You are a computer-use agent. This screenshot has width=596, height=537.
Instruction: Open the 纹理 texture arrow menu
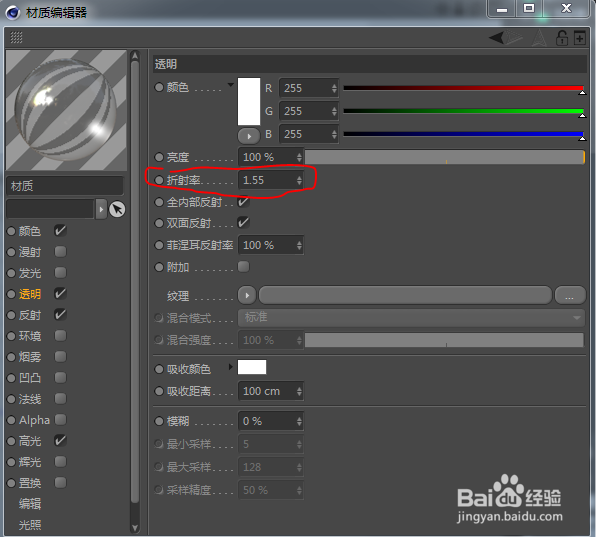[x=247, y=295]
